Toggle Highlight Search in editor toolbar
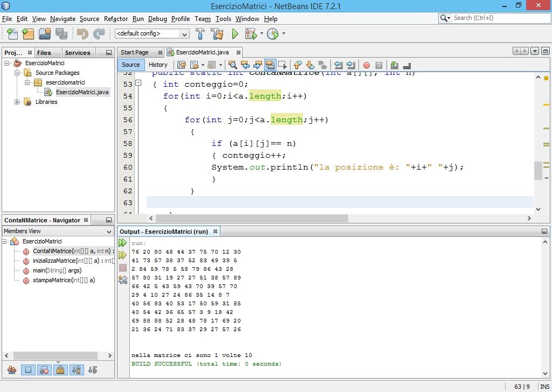 (271, 65)
